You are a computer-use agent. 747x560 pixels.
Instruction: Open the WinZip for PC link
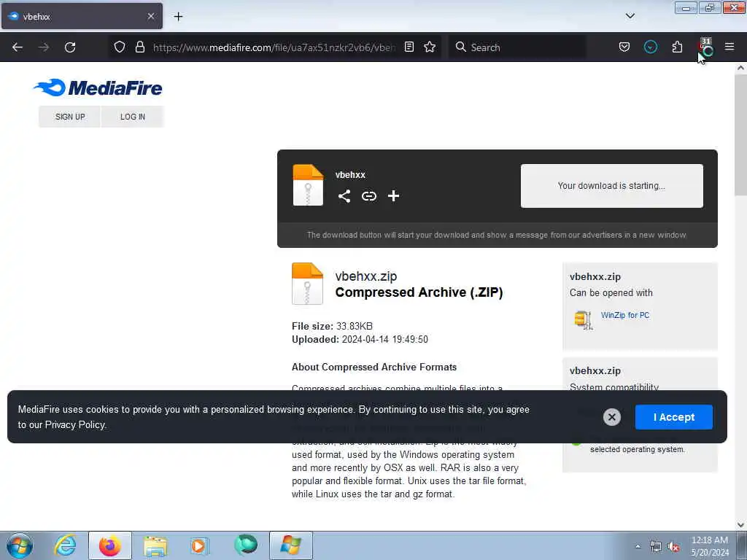coord(625,315)
